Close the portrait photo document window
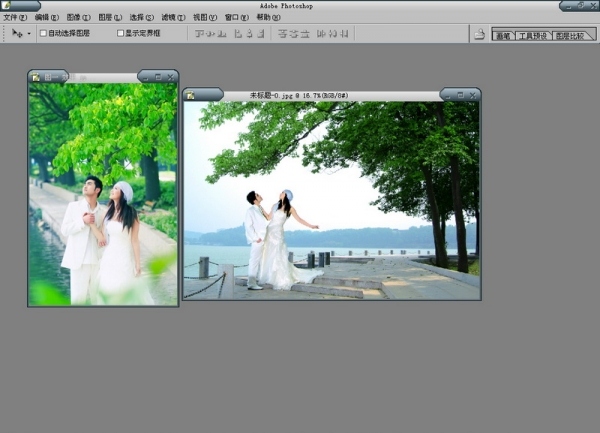 tap(171, 77)
